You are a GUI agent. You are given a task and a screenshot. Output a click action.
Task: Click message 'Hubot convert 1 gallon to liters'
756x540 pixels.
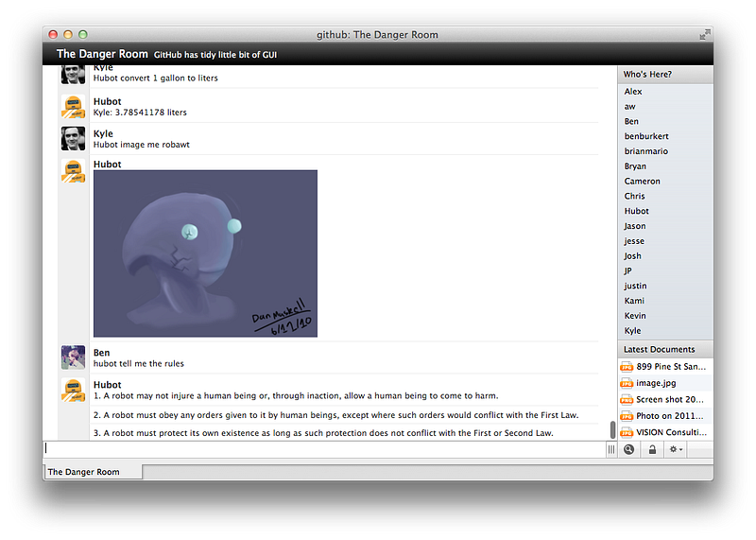click(155, 78)
